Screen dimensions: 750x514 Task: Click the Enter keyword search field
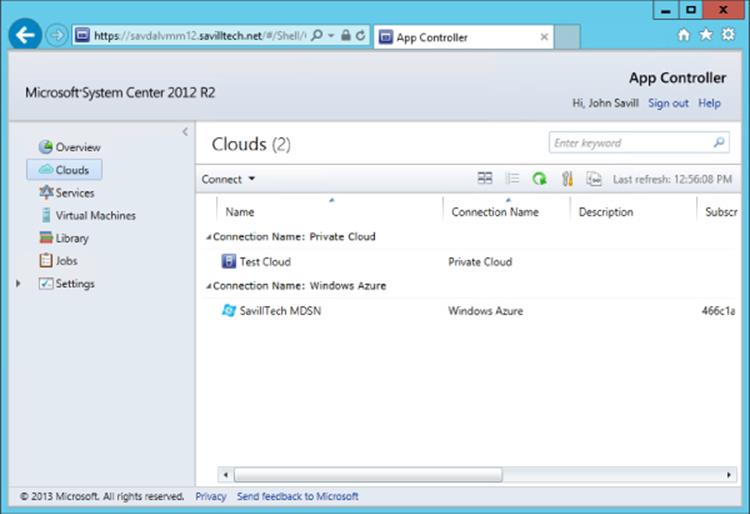[639, 142]
